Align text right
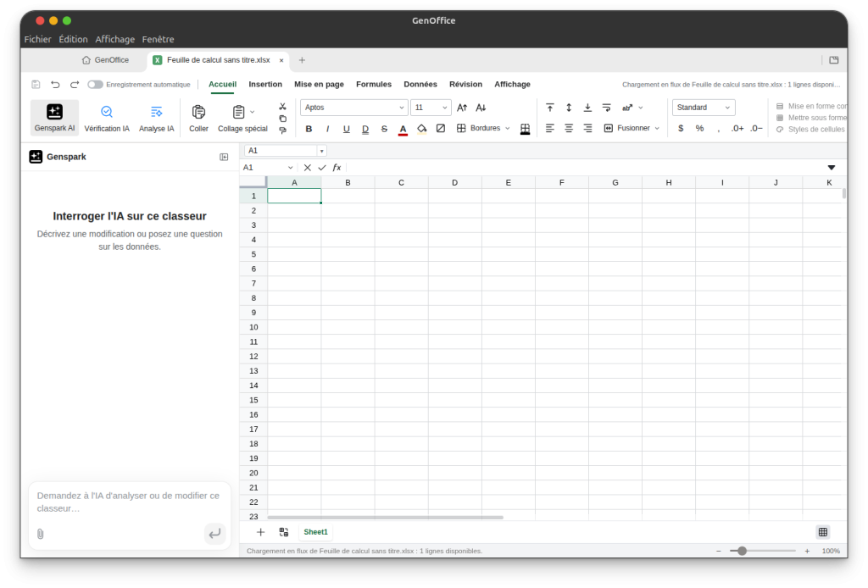The width and height of the screenshot is (868, 588). coord(587,128)
